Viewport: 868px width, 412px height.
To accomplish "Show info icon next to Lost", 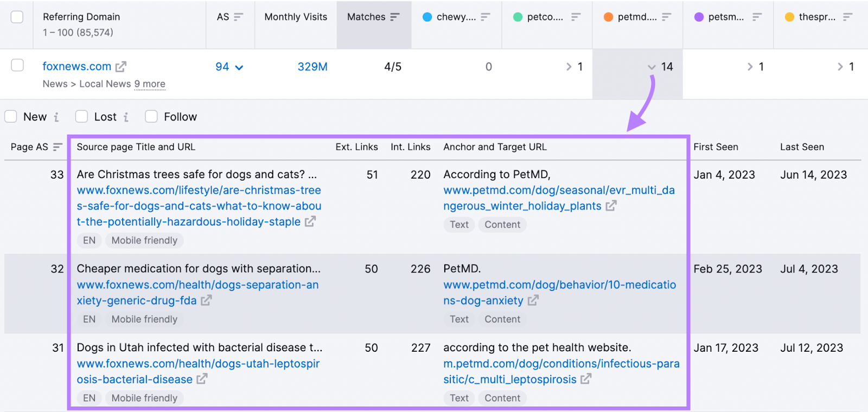I will click(x=126, y=117).
